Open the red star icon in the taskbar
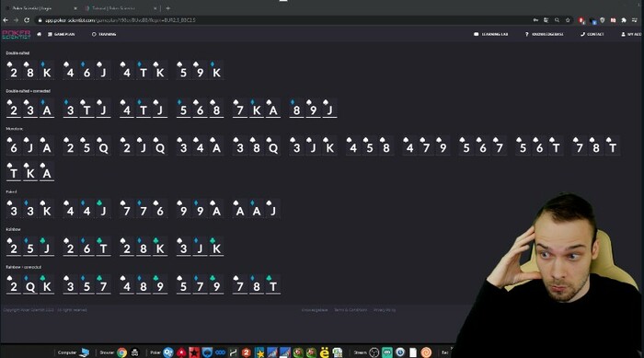The height and width of the screenshot is (358, 644). pyautogui.click(x=194, y=352)
